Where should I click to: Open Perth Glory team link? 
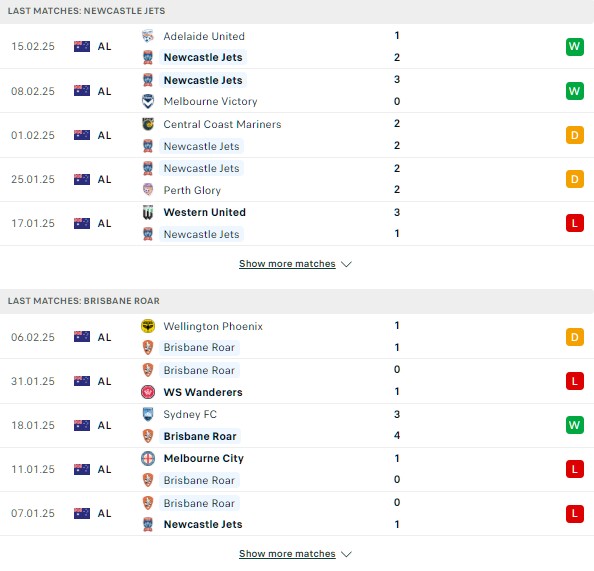[x=192, y=190]
